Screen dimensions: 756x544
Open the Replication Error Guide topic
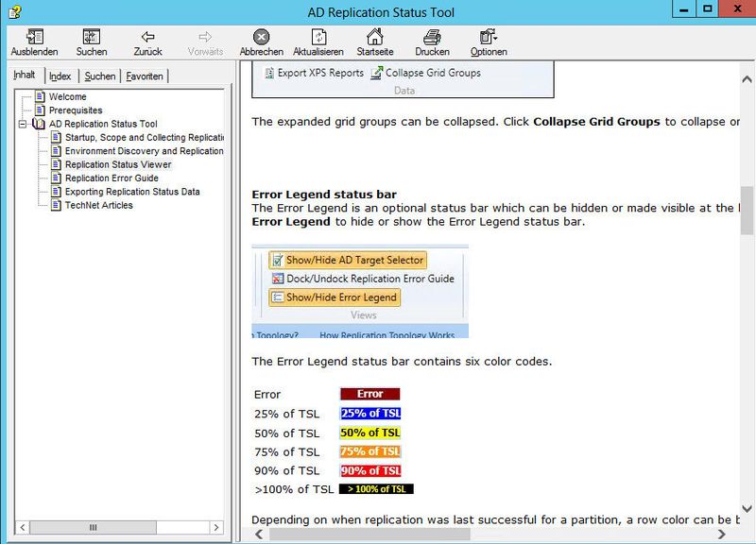[x=111, y=178]
